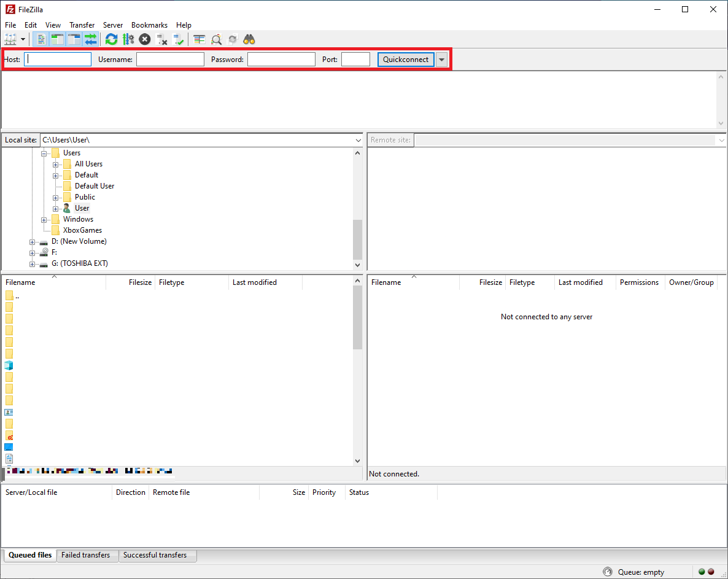Sort local files by Last modified

coord(266,282)
